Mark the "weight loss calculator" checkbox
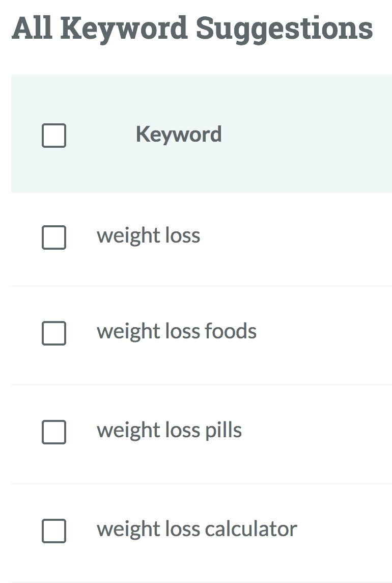 [x=54, y=531]
